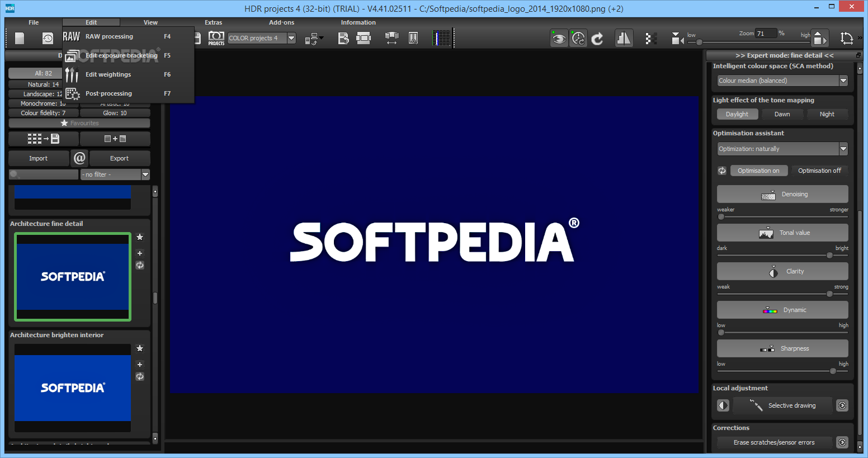
Task: Open the Colour median (balanced) dropdown
Action: pos(782,81)
